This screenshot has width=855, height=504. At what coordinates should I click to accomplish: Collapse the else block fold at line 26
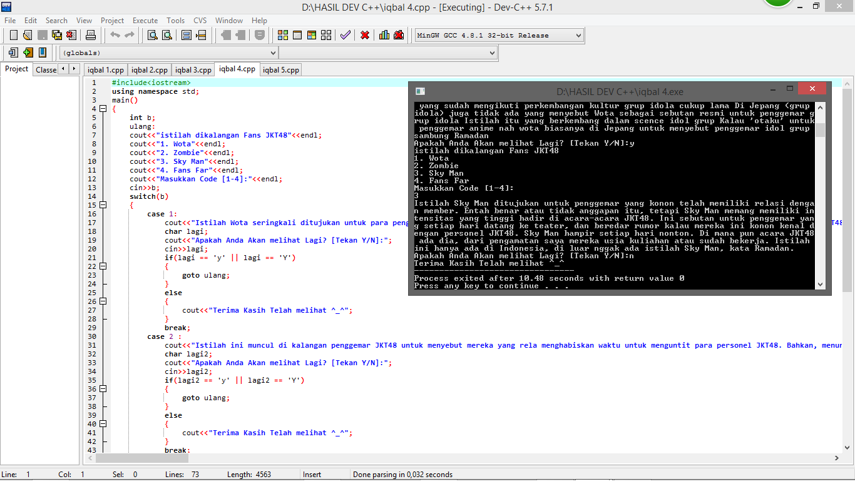(103, 301)
